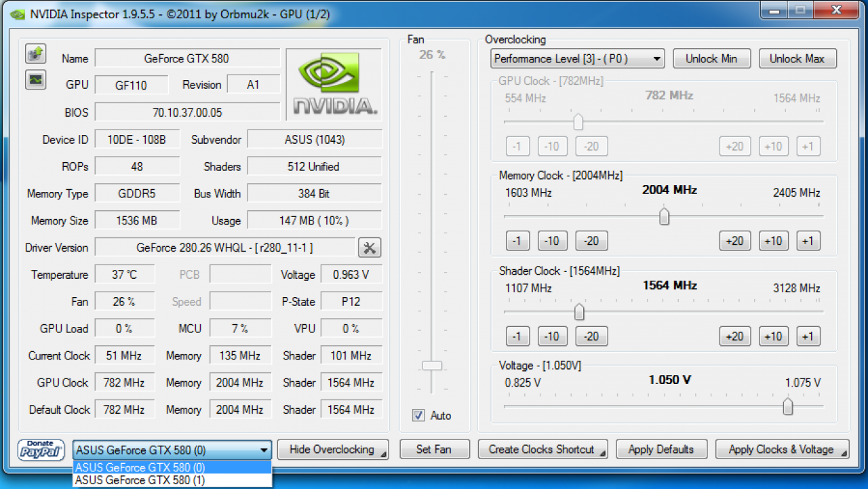The height and width of the screenshot is (489, 868).
Task: Click the Unlock Max button
Action: [797, 58]
